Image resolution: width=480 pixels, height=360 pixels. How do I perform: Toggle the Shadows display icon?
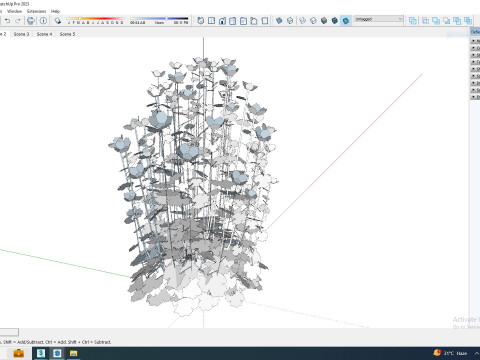[x=58, y=21]
